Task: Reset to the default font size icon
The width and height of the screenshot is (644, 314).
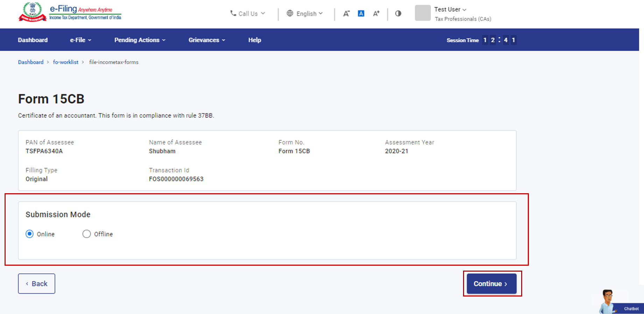Action: (x=361, y=14)
